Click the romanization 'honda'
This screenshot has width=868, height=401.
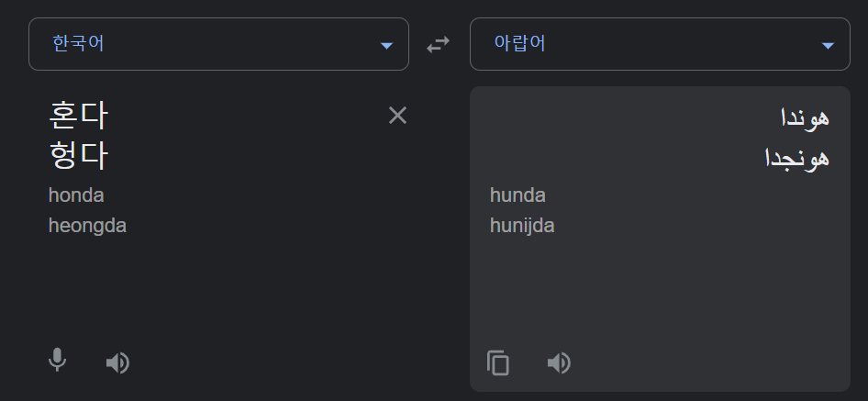(x=76, y=195)
